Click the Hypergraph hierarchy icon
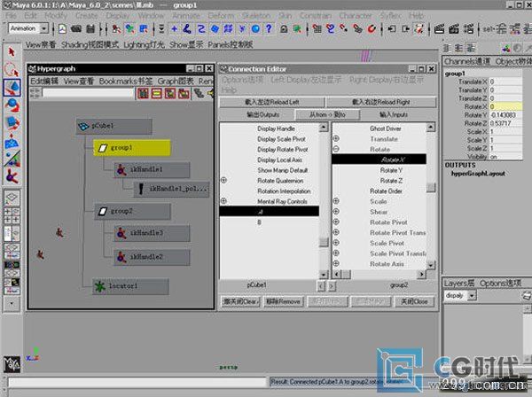532x397 pixels. [x=199, y=93]
